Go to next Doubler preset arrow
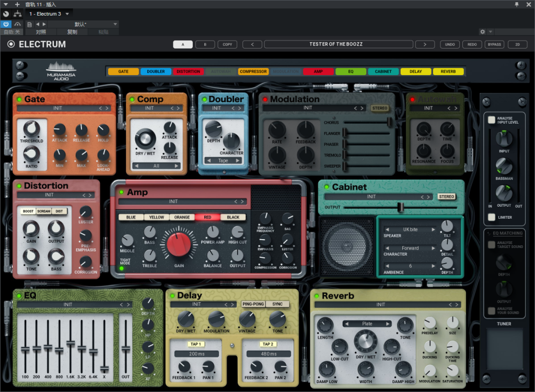The width and height of the screenshot is (535, 392). [x=239, y=108]
